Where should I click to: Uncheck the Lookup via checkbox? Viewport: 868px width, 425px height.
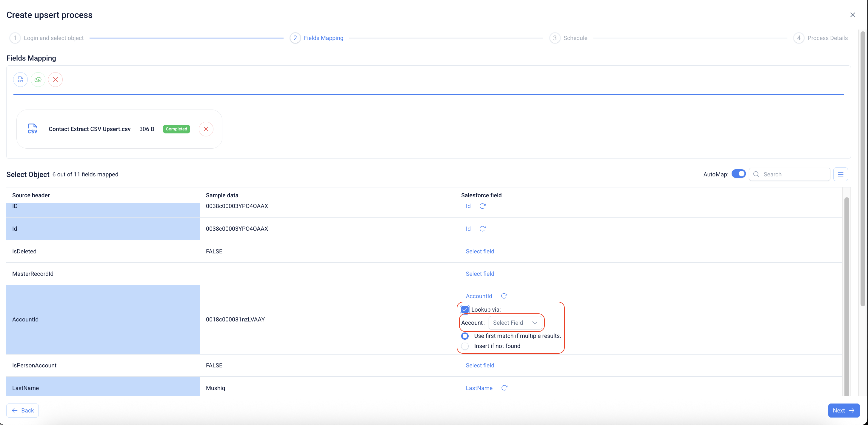[x=465, y=309]
